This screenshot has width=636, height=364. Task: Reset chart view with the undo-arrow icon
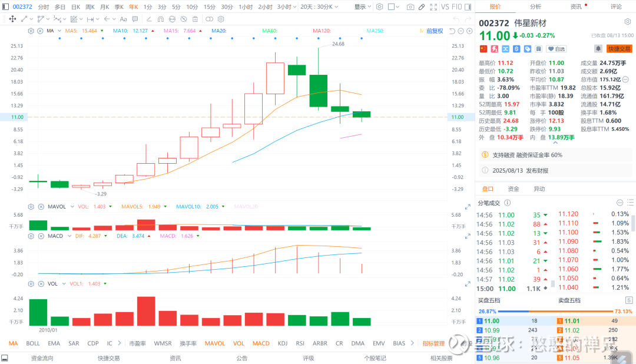coord(452,31)
